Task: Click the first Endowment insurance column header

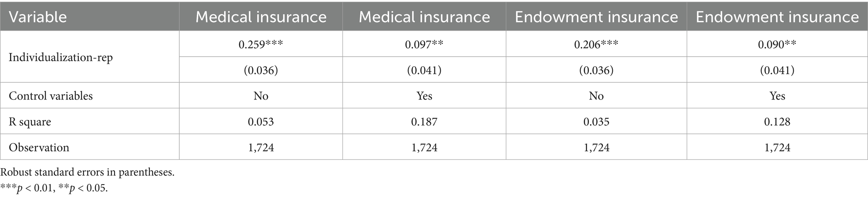Action: coord(596,17)
